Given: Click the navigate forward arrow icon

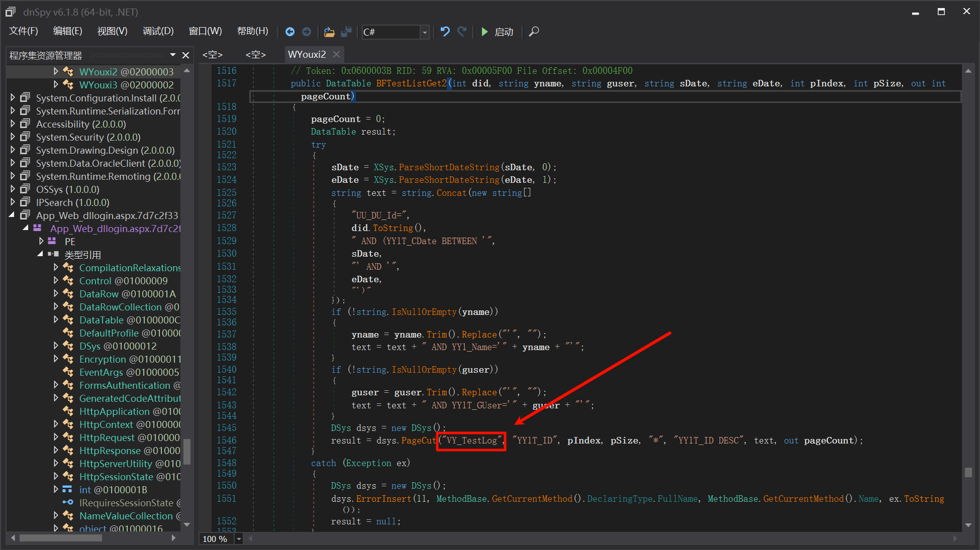Looking at the screenshot, I should 307,32.
